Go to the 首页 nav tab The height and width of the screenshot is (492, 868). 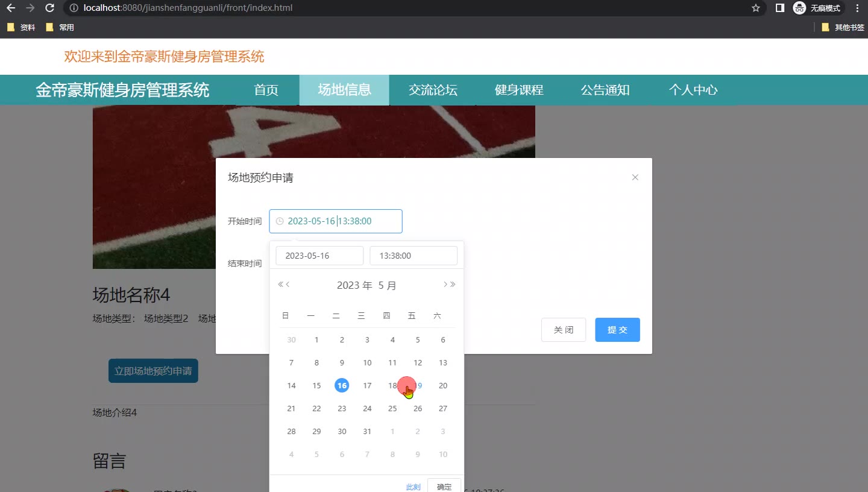click(x=266, y=90)
